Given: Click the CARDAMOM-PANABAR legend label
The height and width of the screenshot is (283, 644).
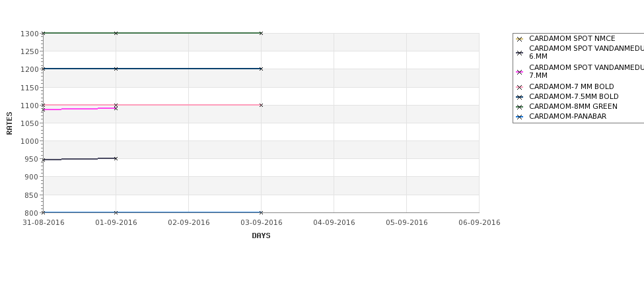Looking at the screenshot, I should pyautogui.click(x=567, y=117).
